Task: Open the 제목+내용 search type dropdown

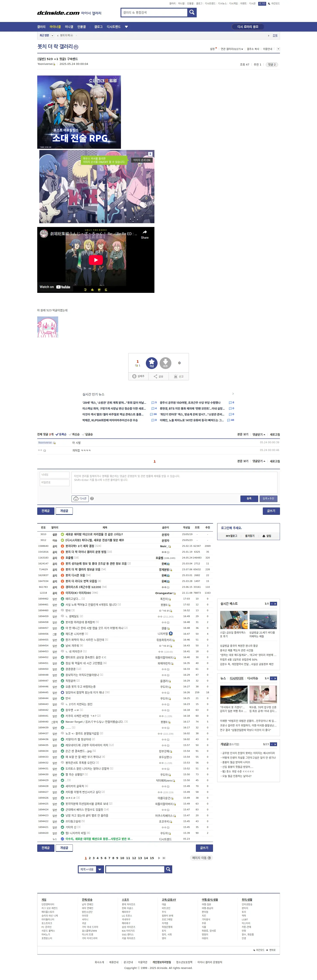Action: [91, 869]
